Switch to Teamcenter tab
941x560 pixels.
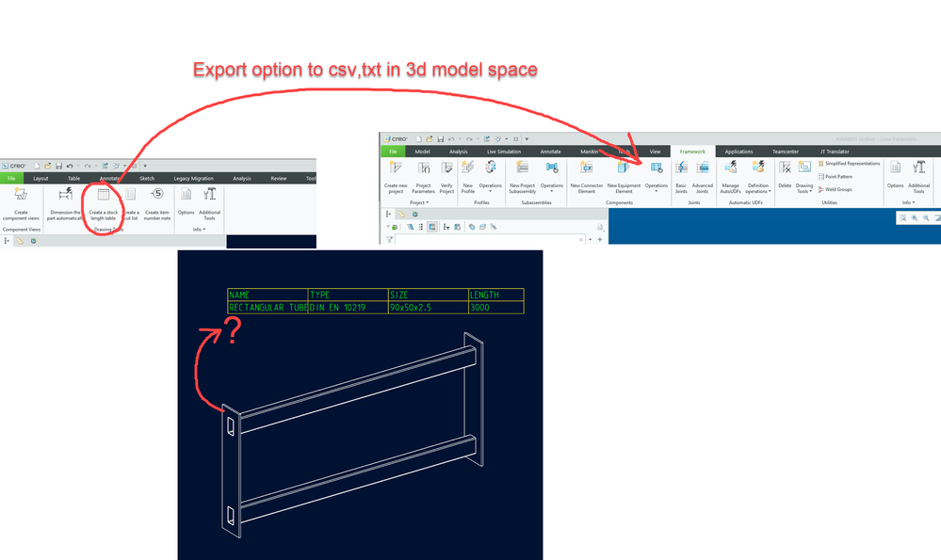click(785, 152)
